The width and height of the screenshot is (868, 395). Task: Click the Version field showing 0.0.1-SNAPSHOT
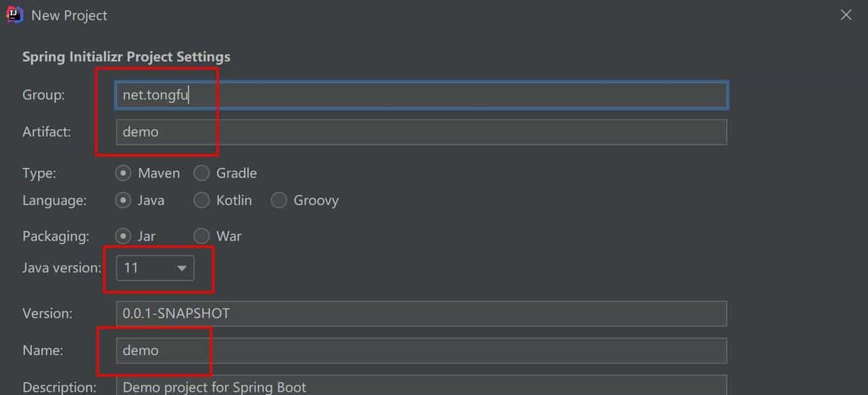[420, 314]
